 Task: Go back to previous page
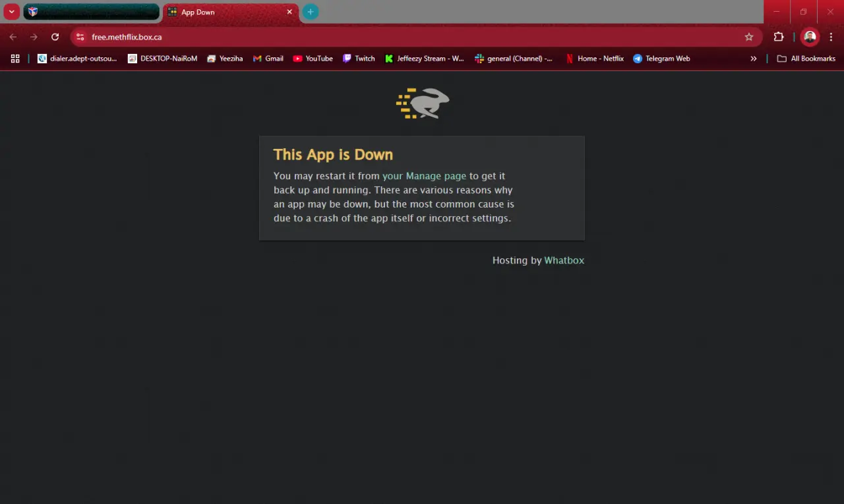[x=13, y=37]
